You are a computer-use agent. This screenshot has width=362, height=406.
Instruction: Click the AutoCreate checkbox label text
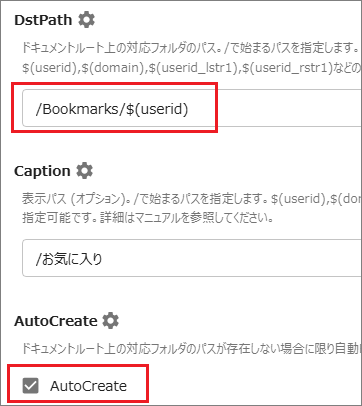tap(88, 386)
